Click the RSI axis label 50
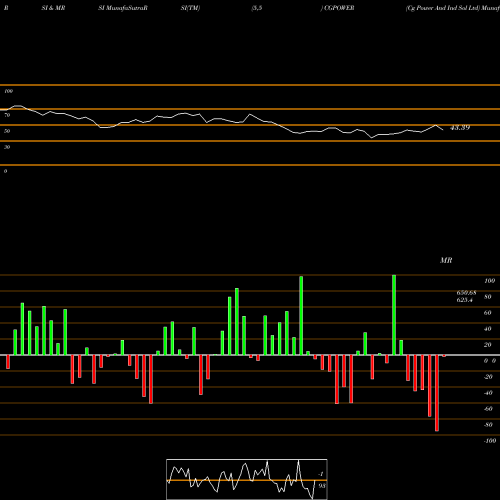The width and height of the screenshot is (500, 500). (x=7, y=131)
